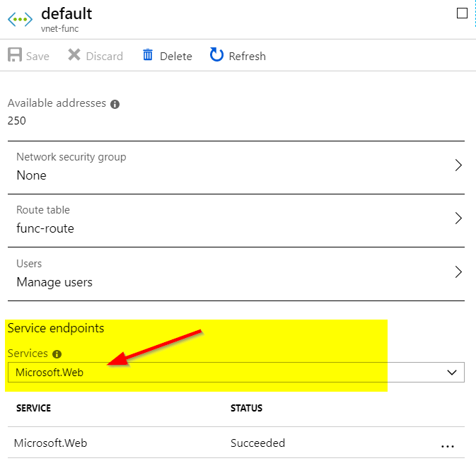Expand Users chevron arrow
The height and width of the screenshot is (473, 476).
tap(458, 272)
